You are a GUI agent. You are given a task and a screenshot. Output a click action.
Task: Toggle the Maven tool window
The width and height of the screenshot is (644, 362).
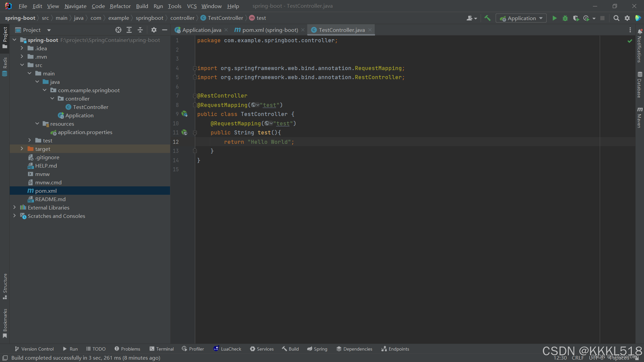coord(640,117)
